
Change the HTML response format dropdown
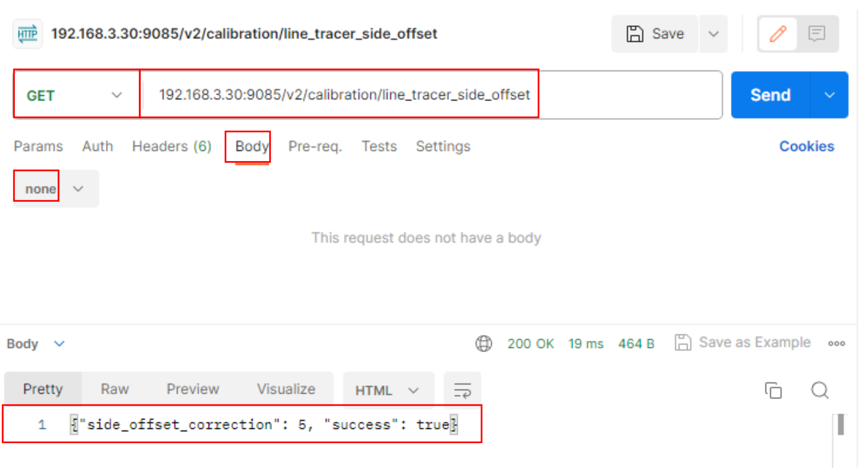tap(388, 391)
